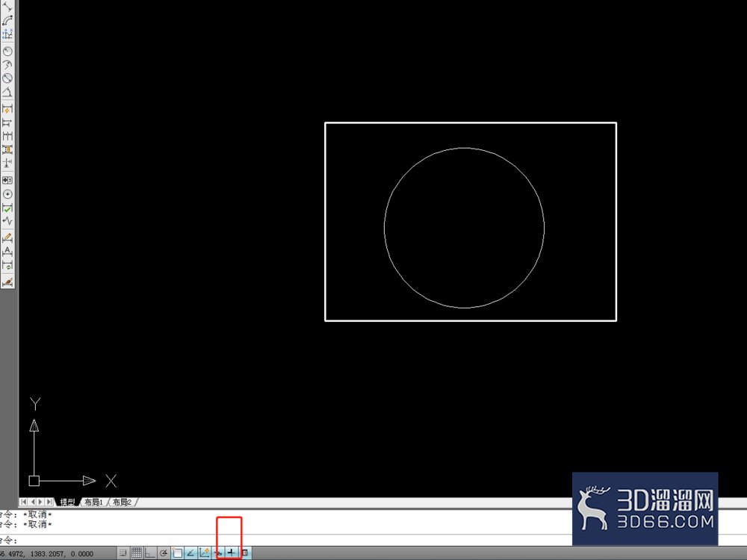Click the Dimension Update tool
The image size is (747, 560).
point(7,264)
